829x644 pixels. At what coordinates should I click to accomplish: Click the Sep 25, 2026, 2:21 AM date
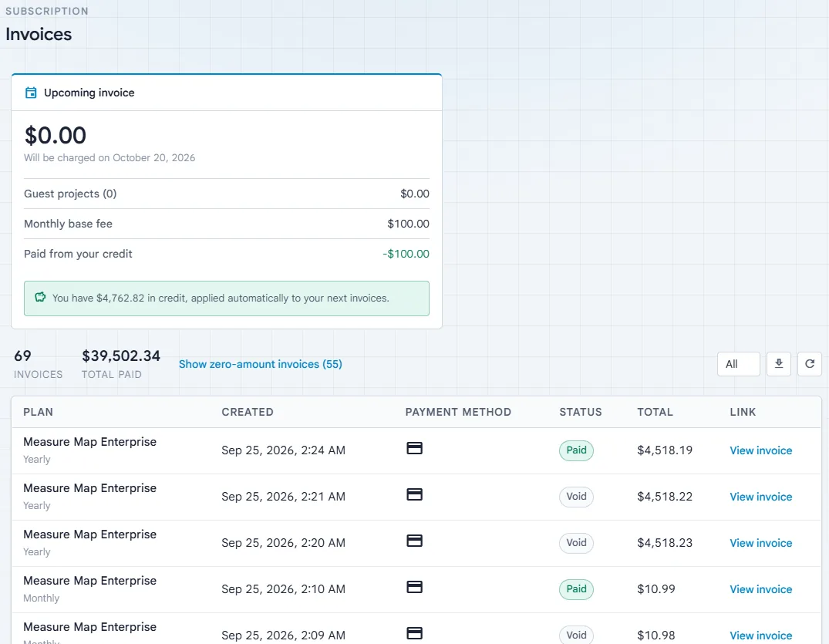coord(283,497)
